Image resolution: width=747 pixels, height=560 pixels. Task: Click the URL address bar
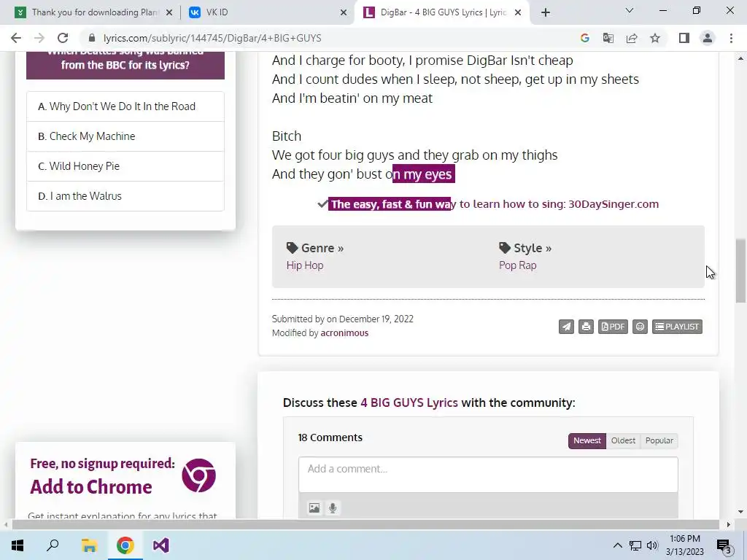click(329, 38)
